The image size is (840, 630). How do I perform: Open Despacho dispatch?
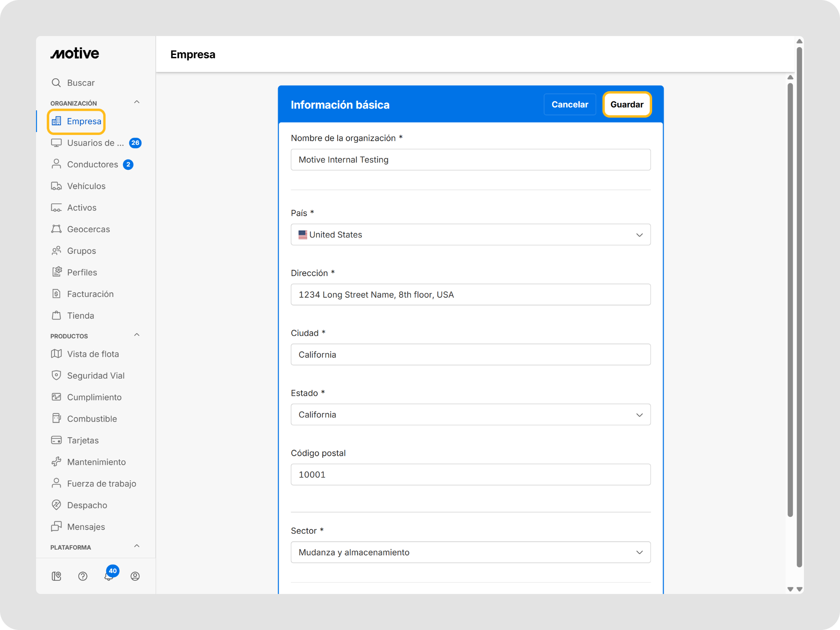[79, 505]
